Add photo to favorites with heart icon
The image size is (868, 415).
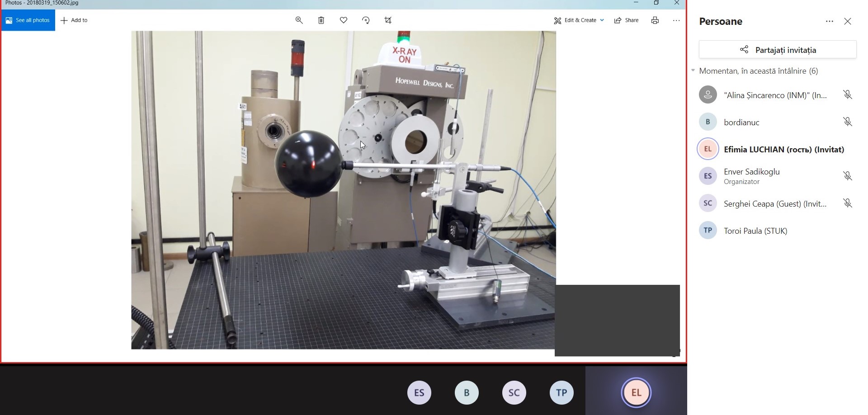point(344,20)
